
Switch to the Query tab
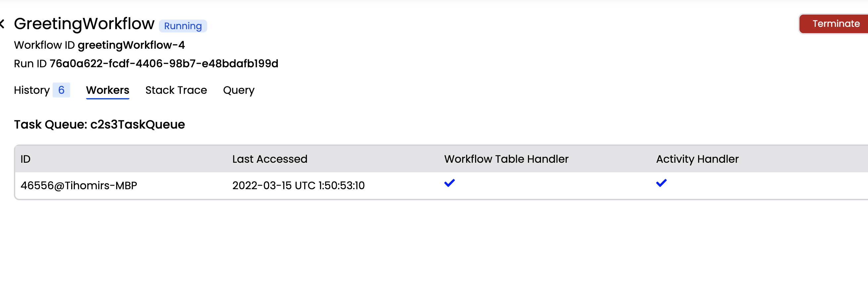[239, 90]
